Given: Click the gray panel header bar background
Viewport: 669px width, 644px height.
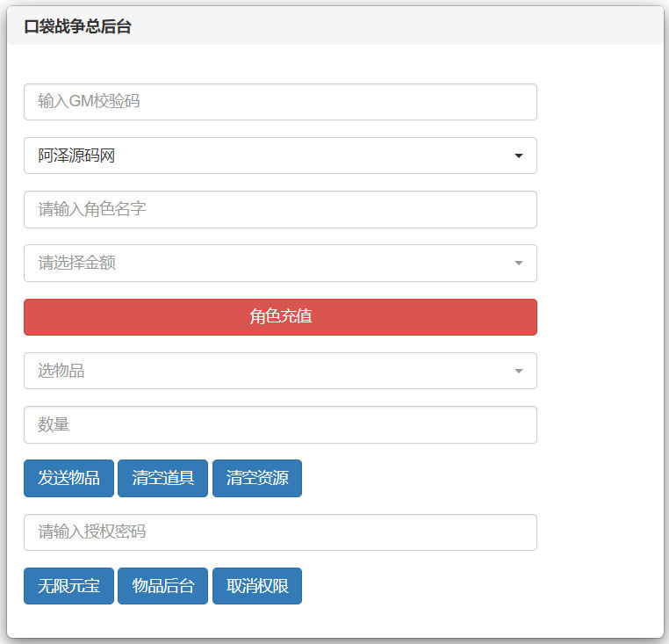Looking at the screenshot, I should pyautogui.click(x=395, y=26).
